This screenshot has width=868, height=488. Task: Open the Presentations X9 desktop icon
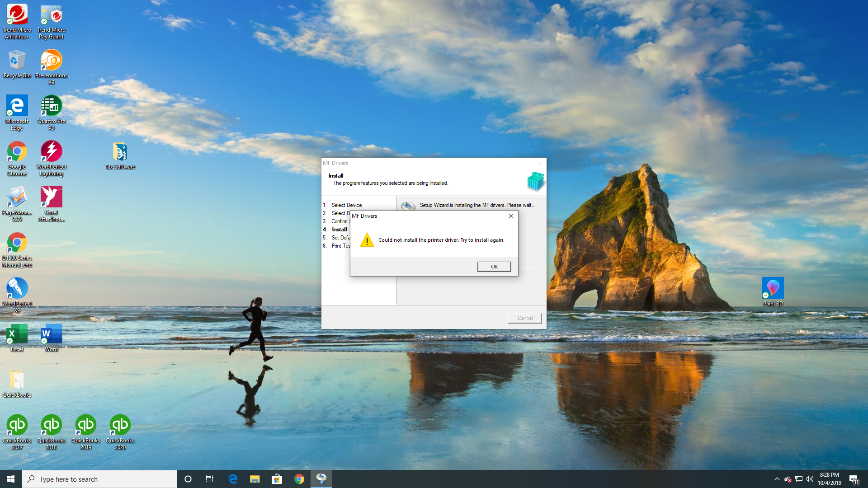click(x=51, y=61)
